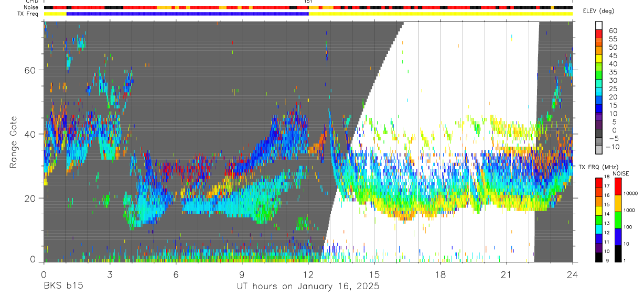Click the Range Gate axis tick '40'

(x=30, y=134)
